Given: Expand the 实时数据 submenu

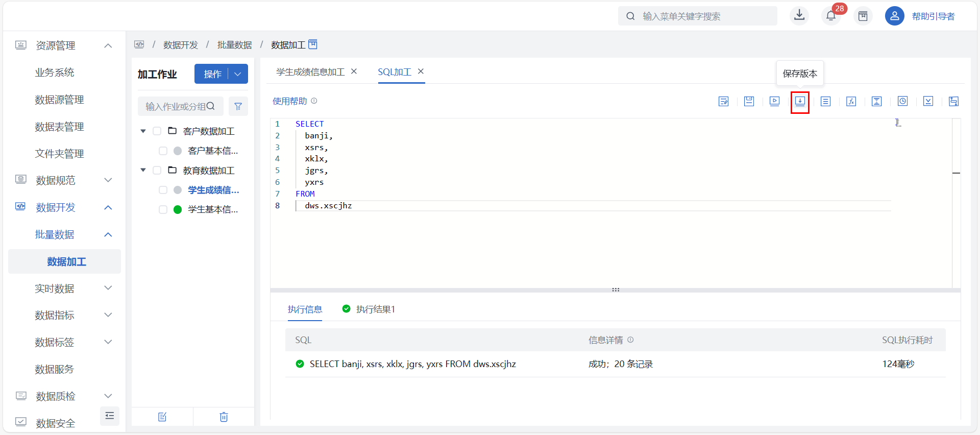Looking at the screenshot, I should click(x=108, y=288).
